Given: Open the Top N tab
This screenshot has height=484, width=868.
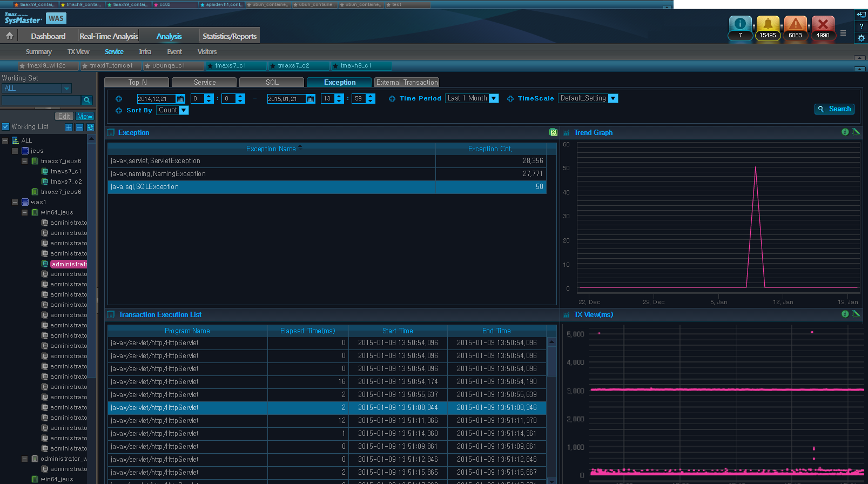Looking at the screenshot, I should (137, 82).
